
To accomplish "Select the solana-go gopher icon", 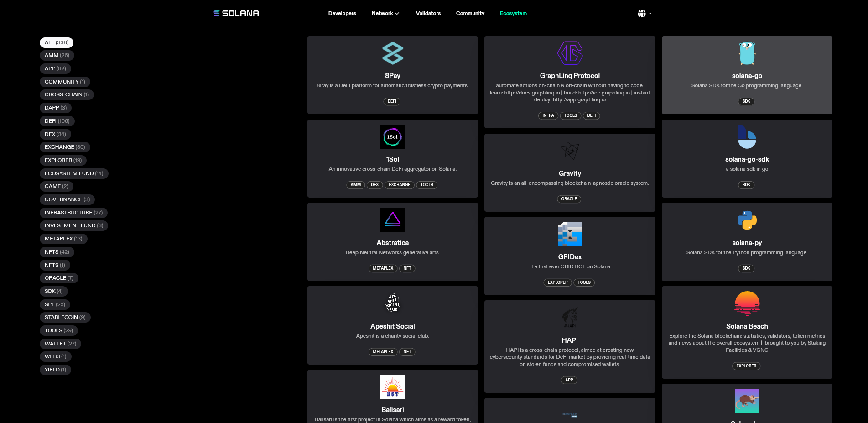I will pyautogui.click(x=747, y=53).
